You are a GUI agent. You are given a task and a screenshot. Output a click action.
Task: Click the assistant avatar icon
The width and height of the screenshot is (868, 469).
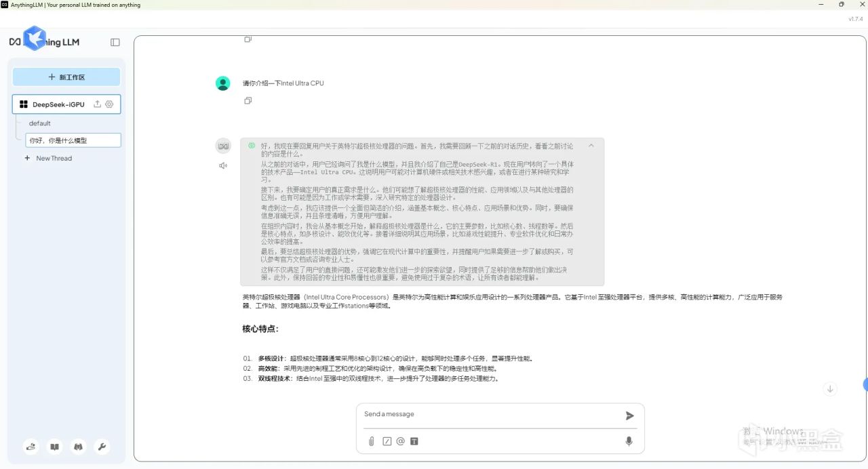pos(223,146)
